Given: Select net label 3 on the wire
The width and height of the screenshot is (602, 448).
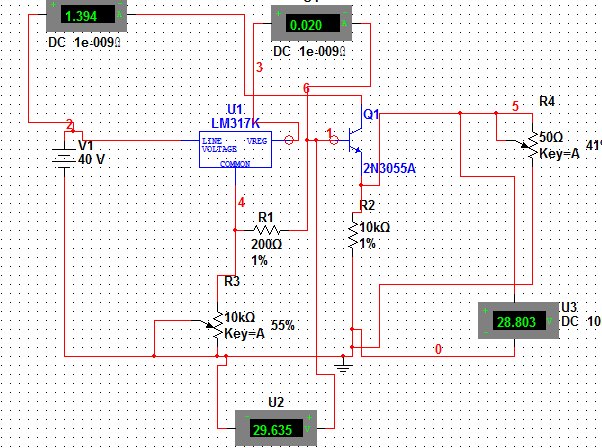Looking at the screenshot, I should pyautogui.click(x=260, y=67).
